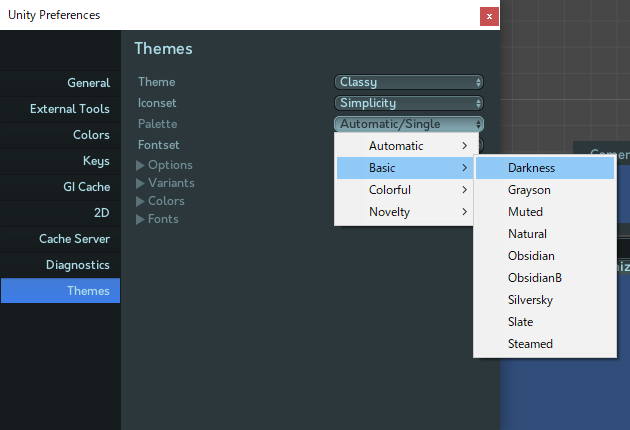Expand the Variants foldout
Viewport: 630px width, 430px height.
pyautogui.click(x=165, y=183)
